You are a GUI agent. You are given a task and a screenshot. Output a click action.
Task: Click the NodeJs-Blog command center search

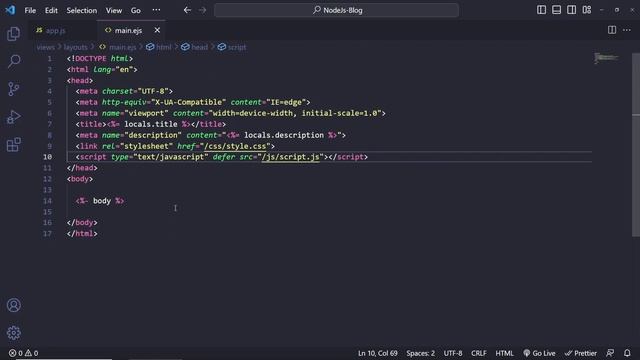pyautogui.click(x=337, y=10)
